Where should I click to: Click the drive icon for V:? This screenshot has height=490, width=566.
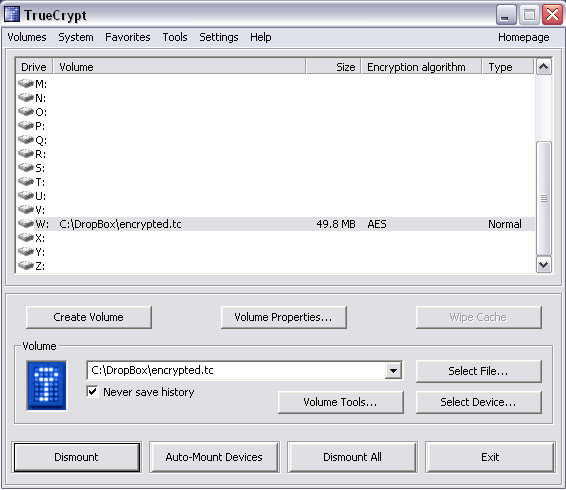pyautogui.click(x=26, y=210)
